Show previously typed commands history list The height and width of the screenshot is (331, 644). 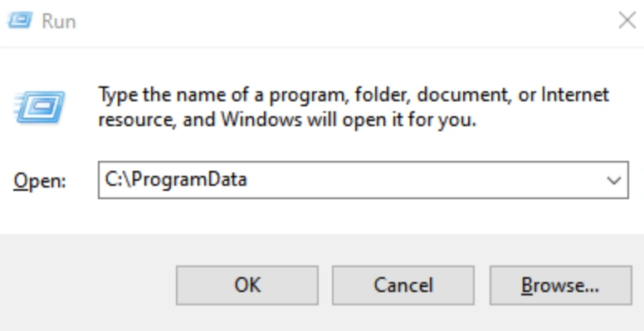(614, 180)
